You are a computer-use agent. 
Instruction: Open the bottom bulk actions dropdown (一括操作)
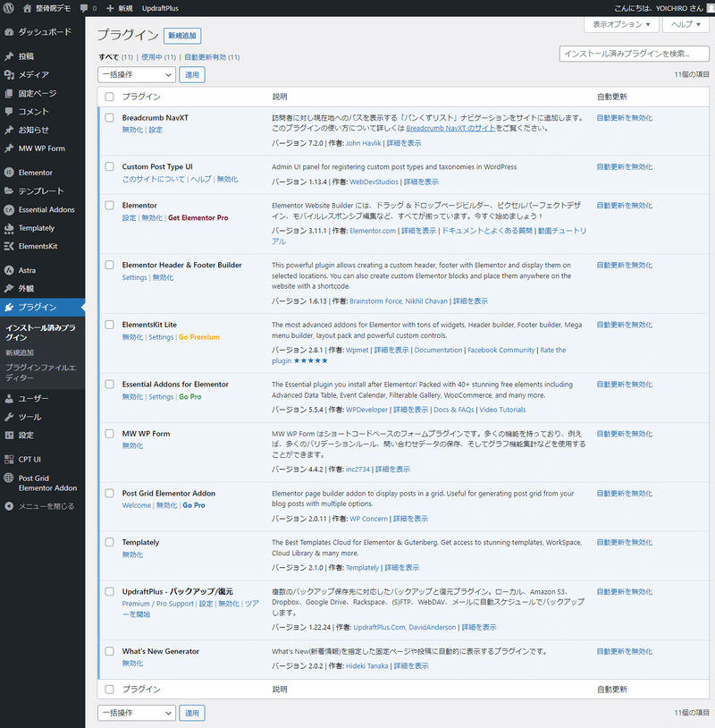[x=137, y=713]
